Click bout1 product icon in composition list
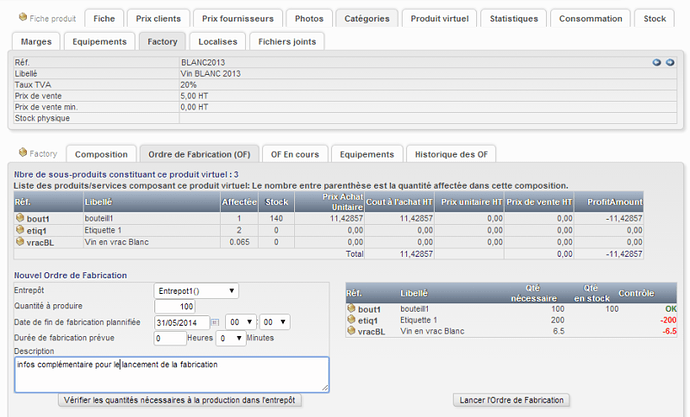Viewport: 690px width, 417px height. click(19, 217)
